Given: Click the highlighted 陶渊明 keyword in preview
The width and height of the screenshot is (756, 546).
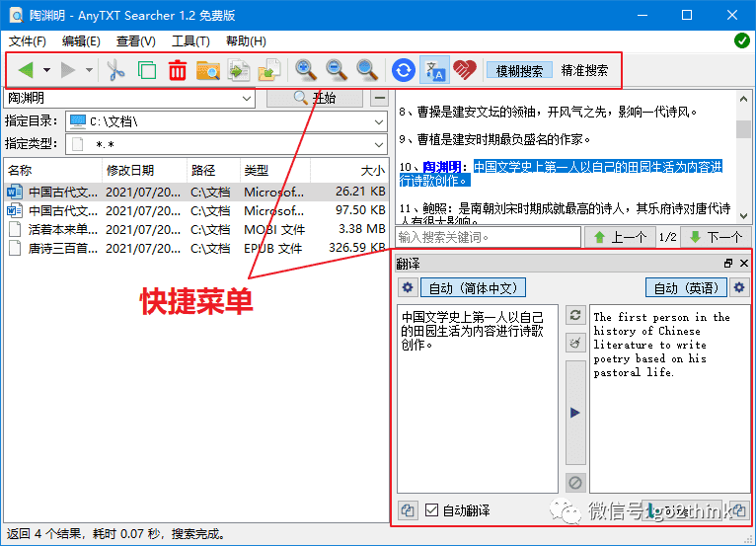Looking at the screenshot, I should point(441,167).
